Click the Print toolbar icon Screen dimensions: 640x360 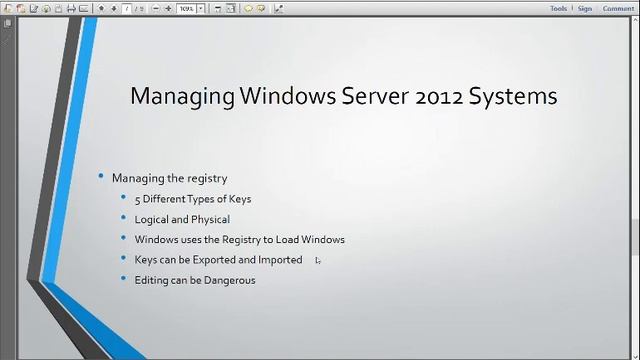(71, 8)
